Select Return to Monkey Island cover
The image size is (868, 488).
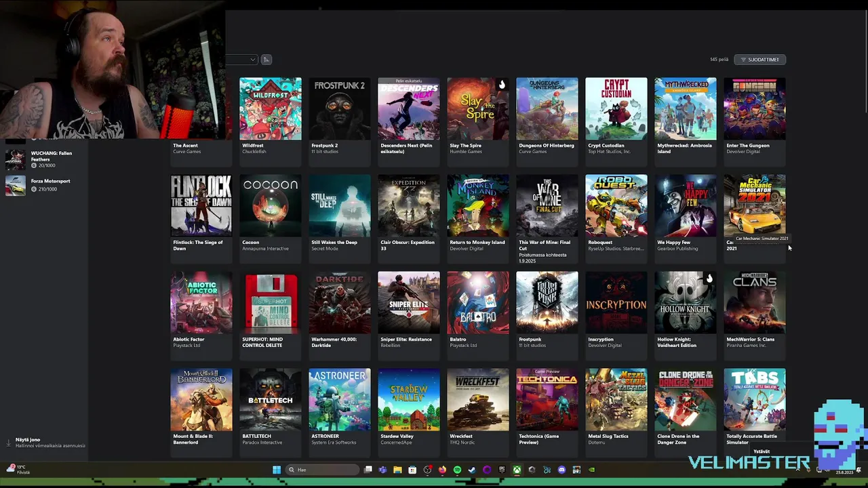478,206
